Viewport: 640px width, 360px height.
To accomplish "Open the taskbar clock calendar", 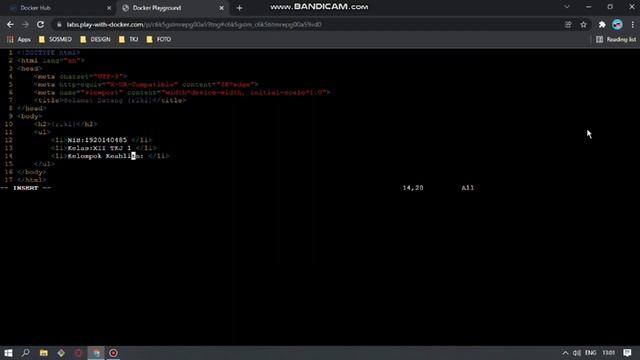I will [609, 353].
